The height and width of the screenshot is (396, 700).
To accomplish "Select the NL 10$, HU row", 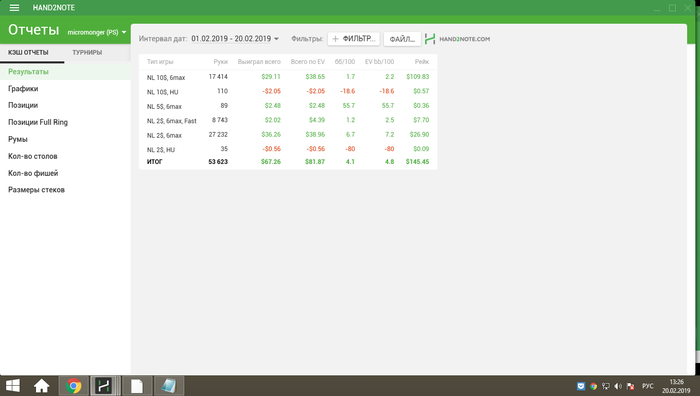I will pos(288,92).
